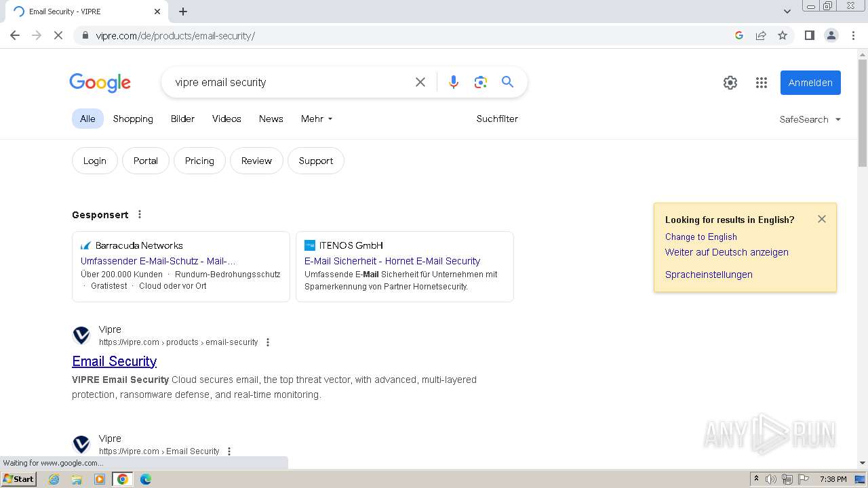Click the Google icon in address bar

click(739, 35)
